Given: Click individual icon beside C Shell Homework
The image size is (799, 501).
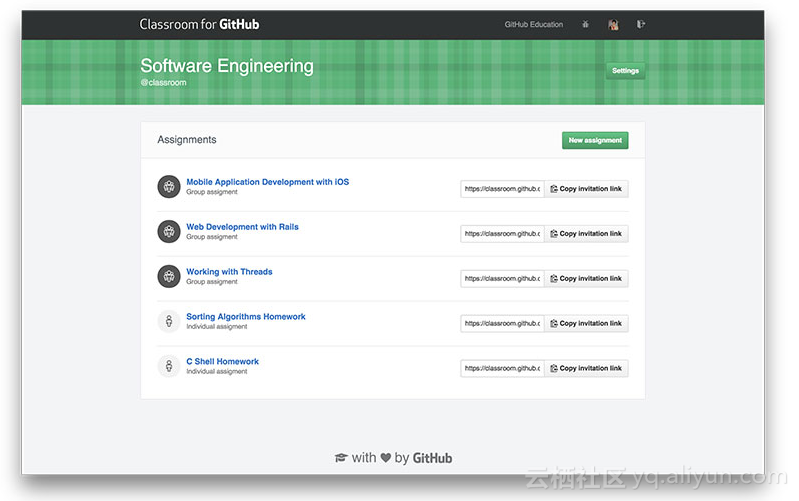Looking at the screenshot, I should pyautogui.click(x=169, y=366).
